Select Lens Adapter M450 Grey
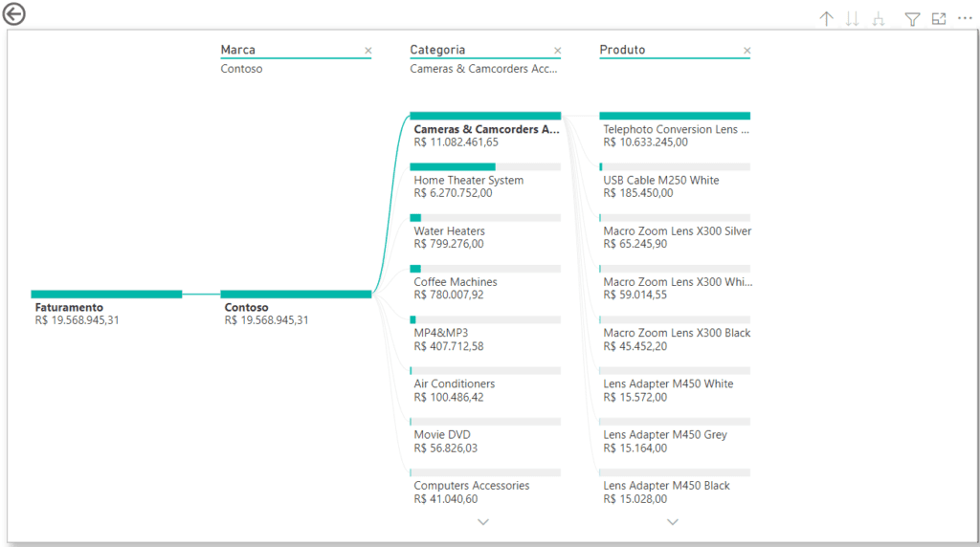980x547 pixels. (675, 436)
